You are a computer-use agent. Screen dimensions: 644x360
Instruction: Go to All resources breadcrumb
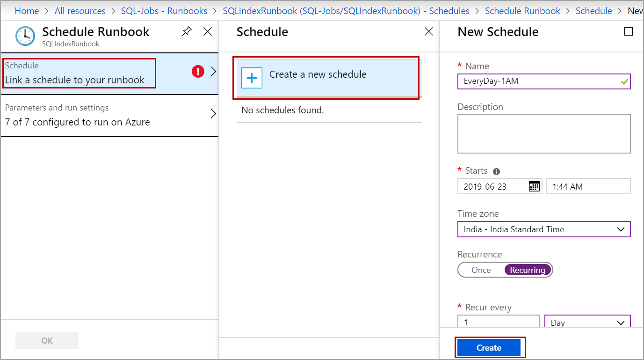[x=80, y=11]
